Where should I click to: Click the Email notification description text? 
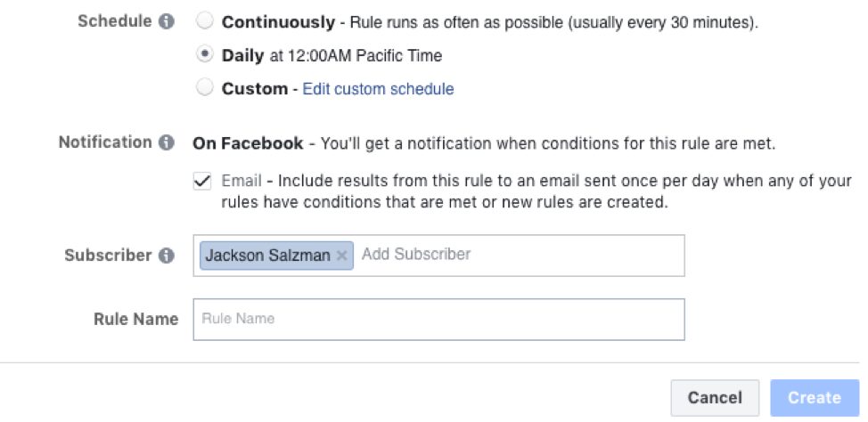click(x=535, y=182)
